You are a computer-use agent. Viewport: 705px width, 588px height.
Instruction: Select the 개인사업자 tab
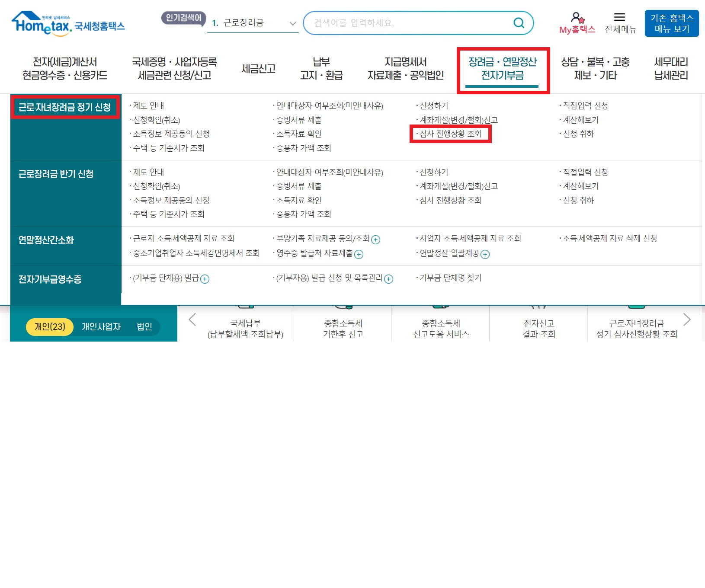[101, 327]
